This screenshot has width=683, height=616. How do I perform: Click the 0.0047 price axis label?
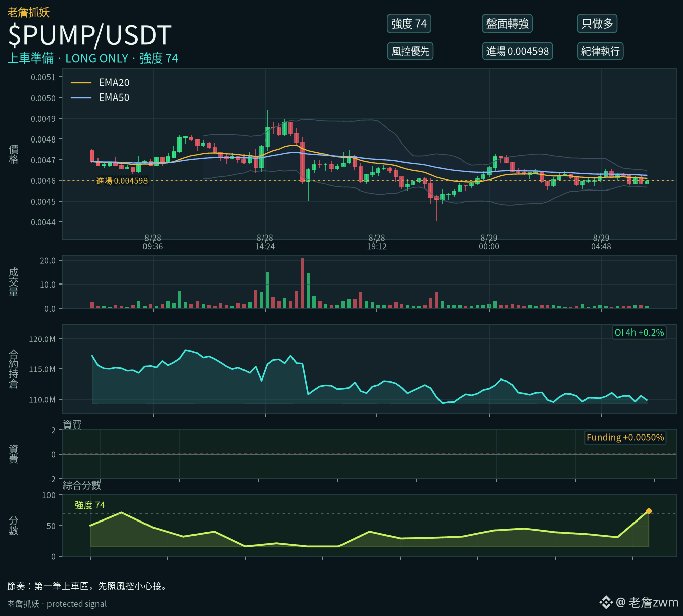coord(43,160)
